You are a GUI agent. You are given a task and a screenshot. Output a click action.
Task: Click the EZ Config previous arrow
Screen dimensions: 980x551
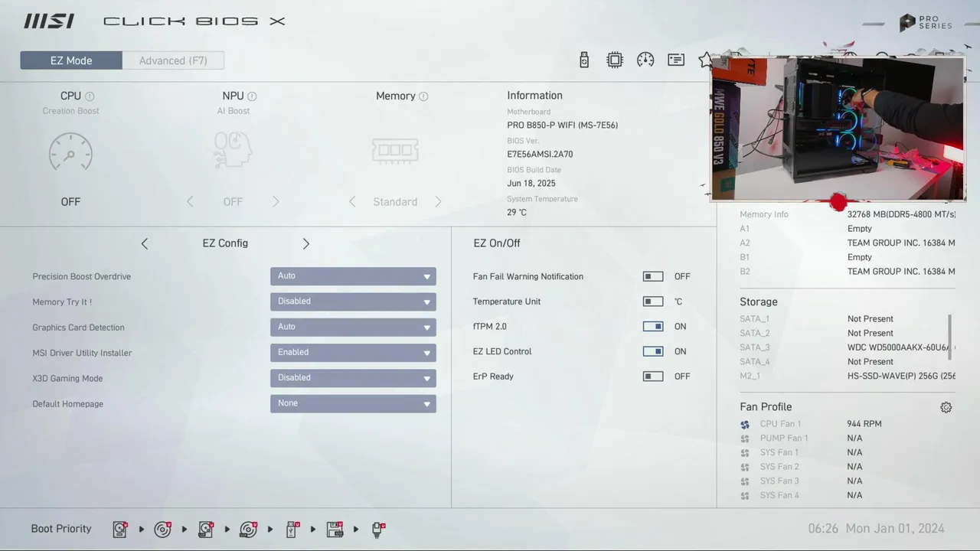pos(144,243)
